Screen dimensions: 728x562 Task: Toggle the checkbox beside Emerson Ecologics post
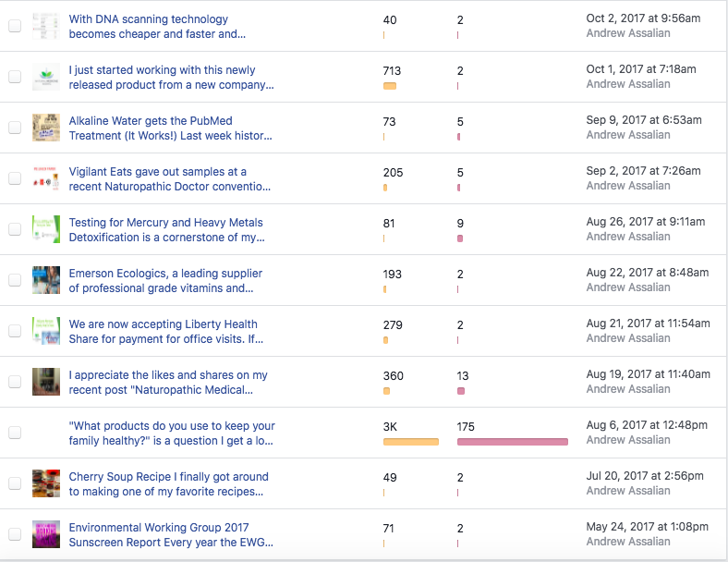pos(15,280)
